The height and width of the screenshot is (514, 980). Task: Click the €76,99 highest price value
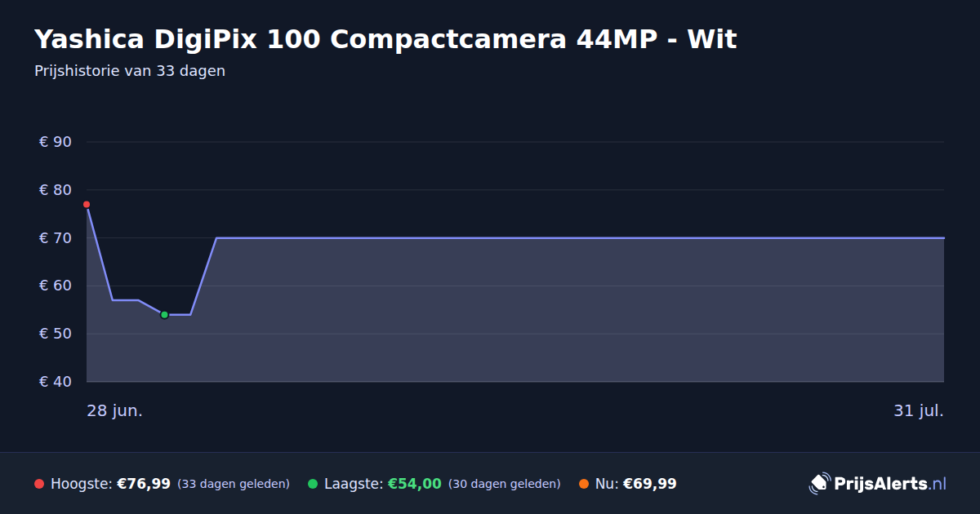144,484
